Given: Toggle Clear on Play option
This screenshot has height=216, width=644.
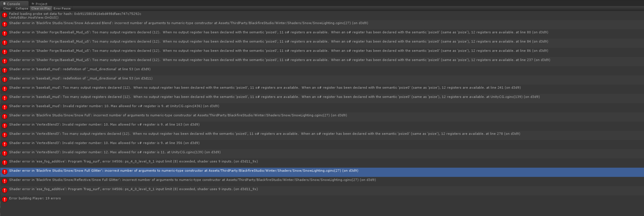Looking at the screenshot, I should (x=41, y=8).
